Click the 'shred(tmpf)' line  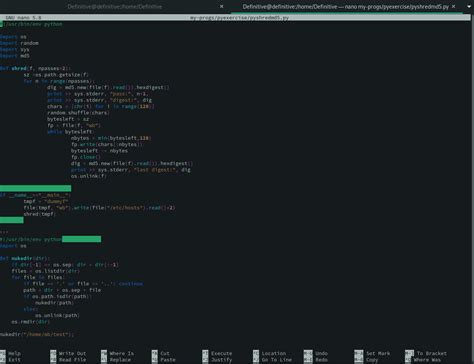coord(40,214)
